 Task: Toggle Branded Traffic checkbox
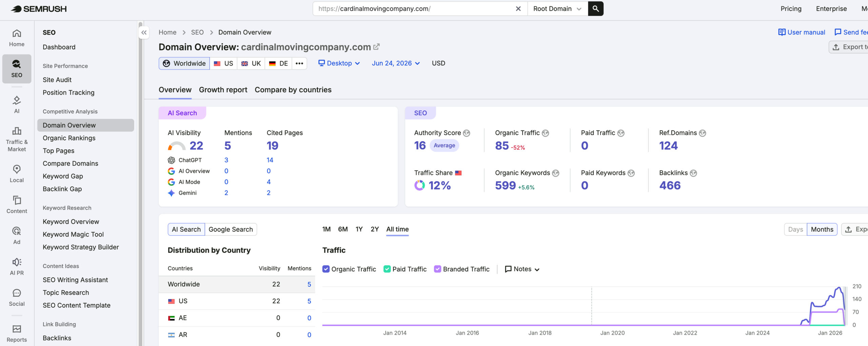[438, 269]
